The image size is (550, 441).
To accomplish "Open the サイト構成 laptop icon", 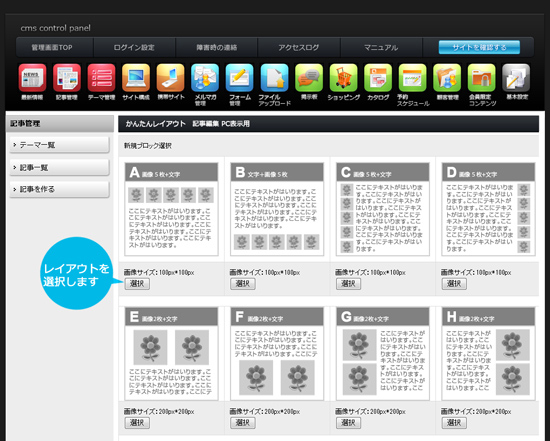I will (136, 78).
